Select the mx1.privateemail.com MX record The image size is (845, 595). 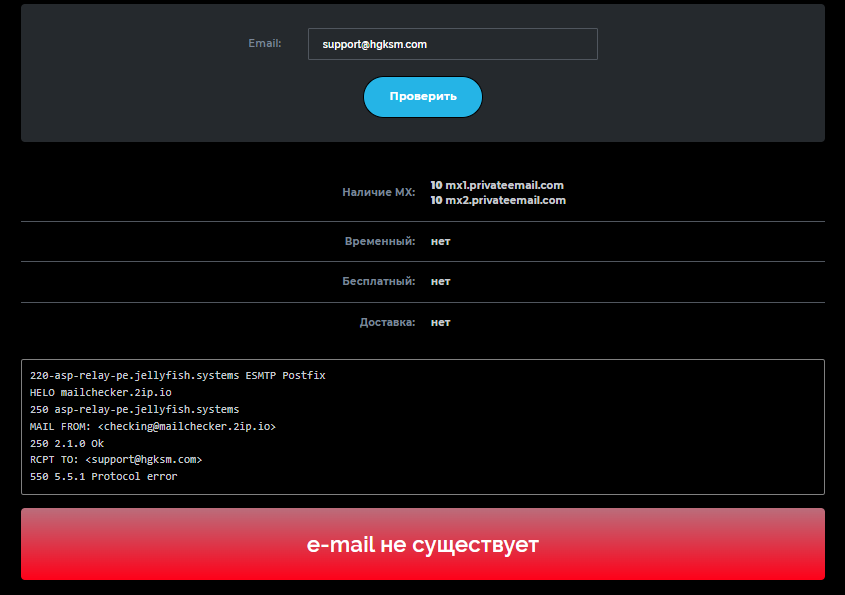pos(497,185)
